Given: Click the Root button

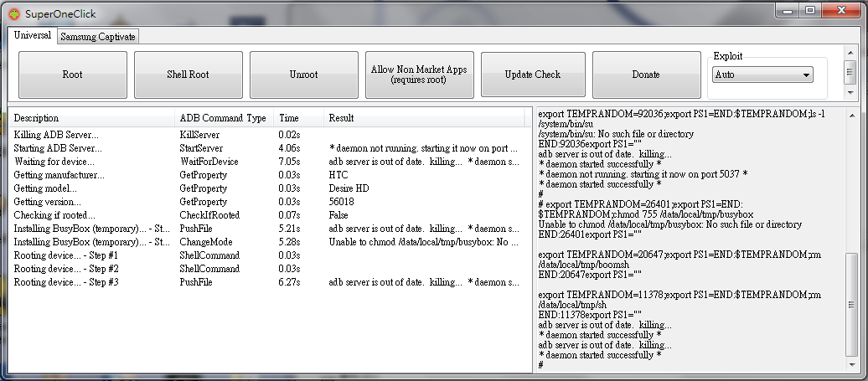Looking at the screenshot, I should point(73,75).
